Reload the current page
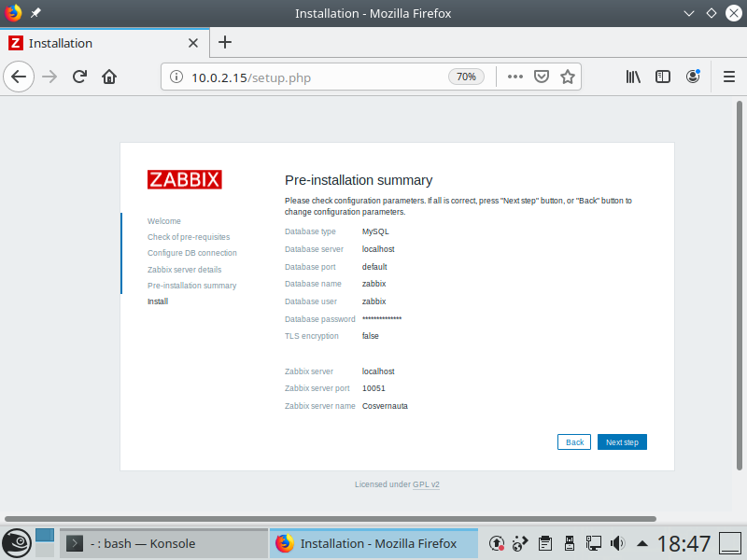The image size is (747, 560). tap(79, 77)
